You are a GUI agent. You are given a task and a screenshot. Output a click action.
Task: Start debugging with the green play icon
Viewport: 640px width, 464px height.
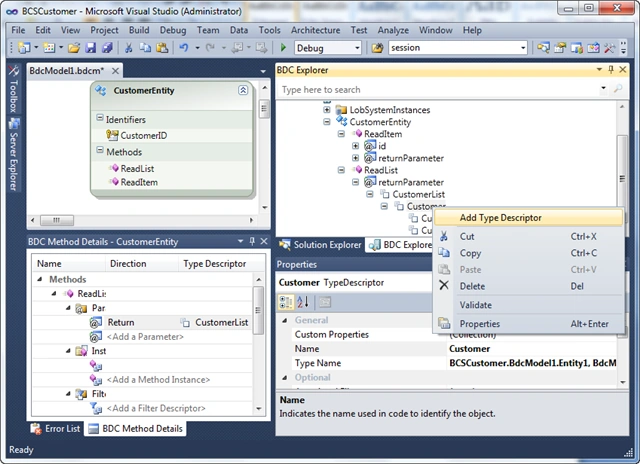[x=283, y=48]
